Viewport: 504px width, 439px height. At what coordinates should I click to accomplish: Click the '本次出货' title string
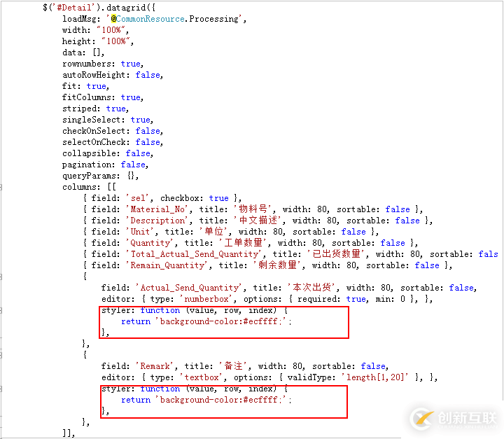point(311,288)
